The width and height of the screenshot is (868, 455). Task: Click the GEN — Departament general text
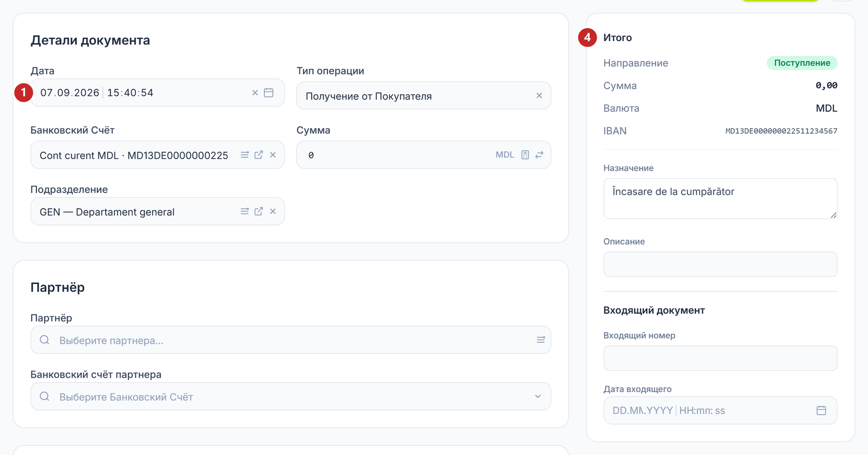107,212
